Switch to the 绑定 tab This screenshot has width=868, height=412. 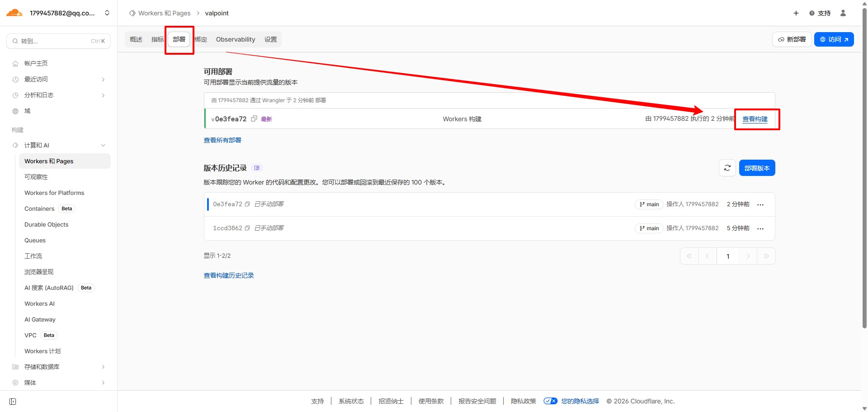[201, 39]
